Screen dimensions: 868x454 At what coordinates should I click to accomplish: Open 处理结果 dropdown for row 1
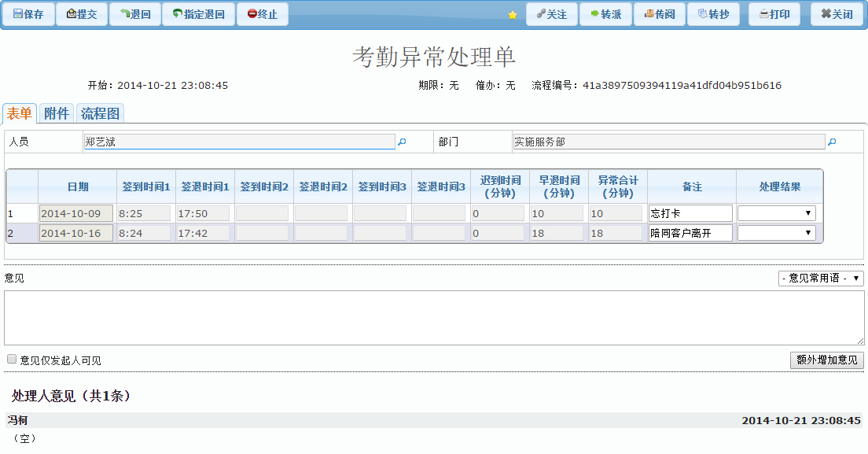click(776, 213)
